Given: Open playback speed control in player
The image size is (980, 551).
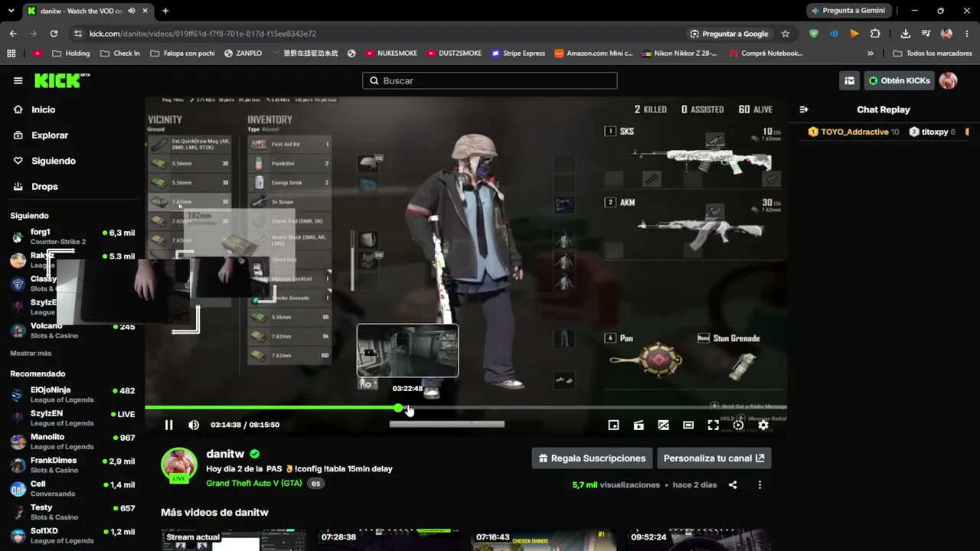Looking at the screenshot, I should pos(738,425).
